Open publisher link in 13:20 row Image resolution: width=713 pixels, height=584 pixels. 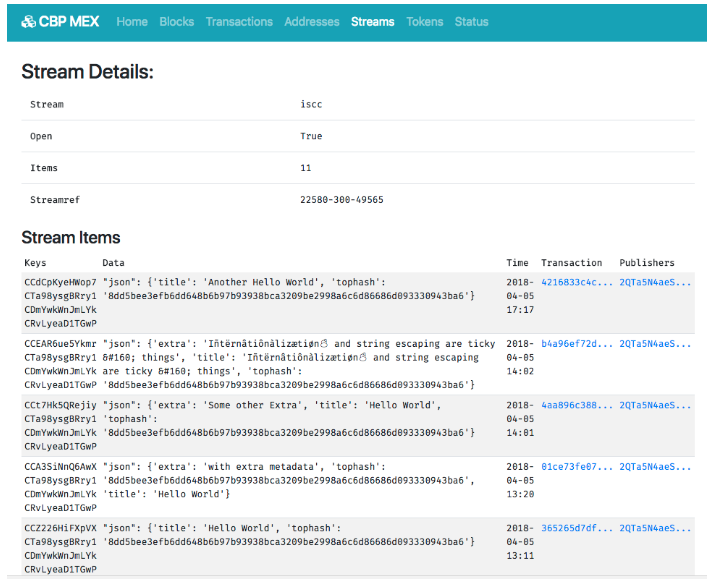tap(655, 467)
